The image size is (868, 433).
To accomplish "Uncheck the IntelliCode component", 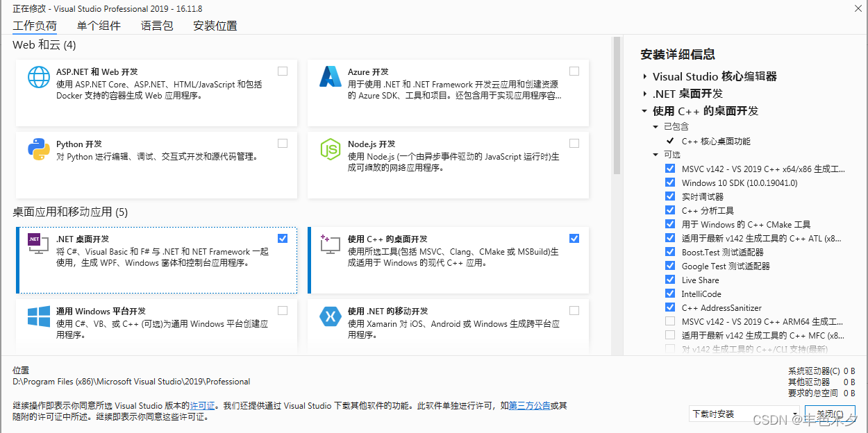I will pyautogui.click(x=670, y=294).
